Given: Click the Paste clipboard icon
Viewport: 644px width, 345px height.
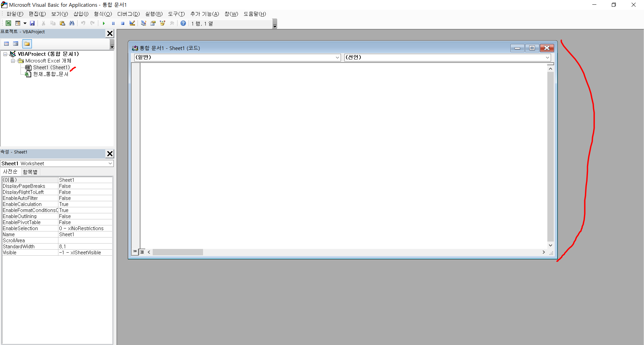Looking at the screenshot, I should click(x=62, y=23).
